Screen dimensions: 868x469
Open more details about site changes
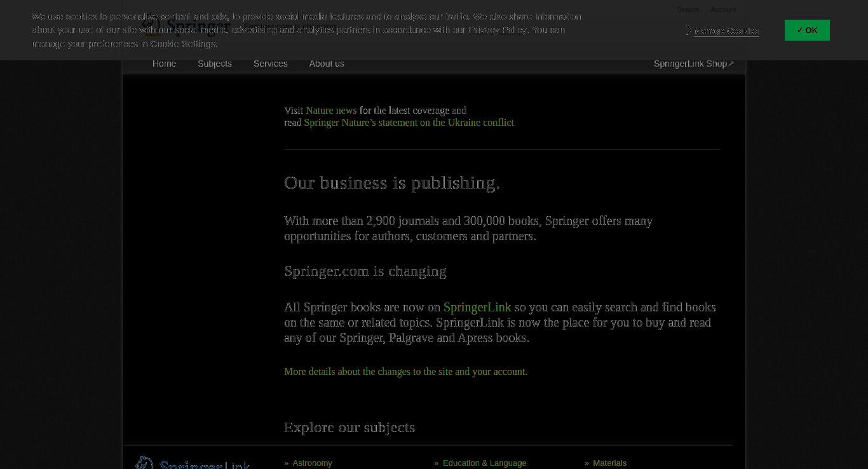(405, 371)
